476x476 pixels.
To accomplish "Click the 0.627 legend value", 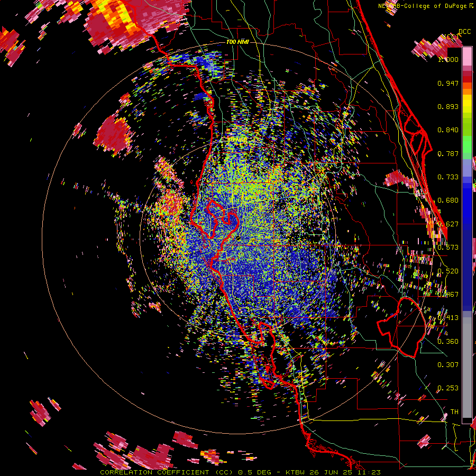I will tap(448, 224).
